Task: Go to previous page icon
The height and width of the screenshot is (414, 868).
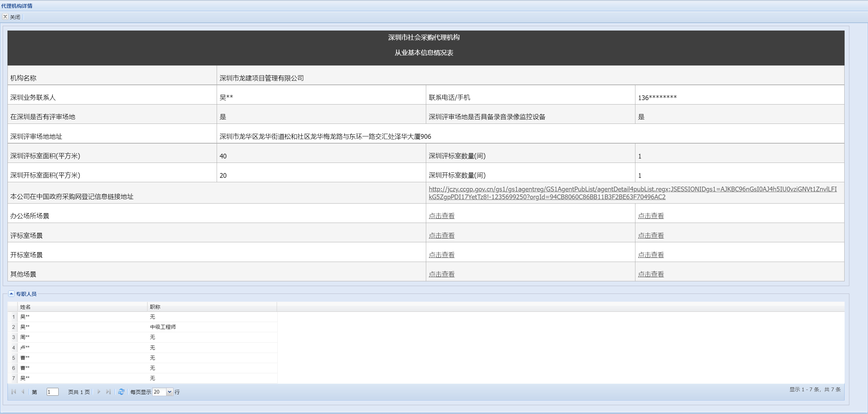Action: pos(23,392)
